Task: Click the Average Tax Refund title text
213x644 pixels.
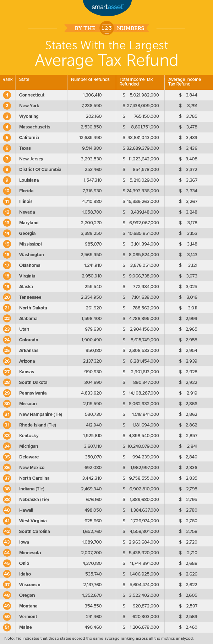Action: 106,60
